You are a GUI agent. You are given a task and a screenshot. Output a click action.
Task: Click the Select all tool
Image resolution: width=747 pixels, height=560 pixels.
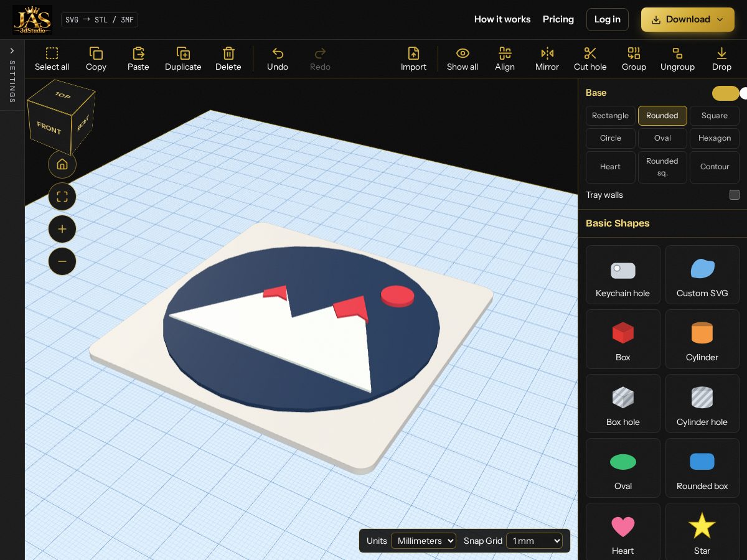52,59
